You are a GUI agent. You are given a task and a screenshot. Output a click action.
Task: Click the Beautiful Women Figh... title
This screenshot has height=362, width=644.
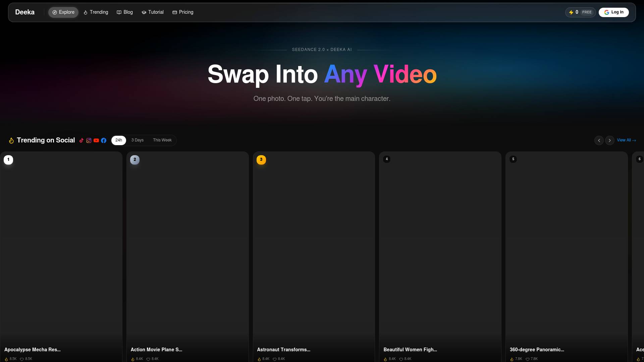click(410, 350)
